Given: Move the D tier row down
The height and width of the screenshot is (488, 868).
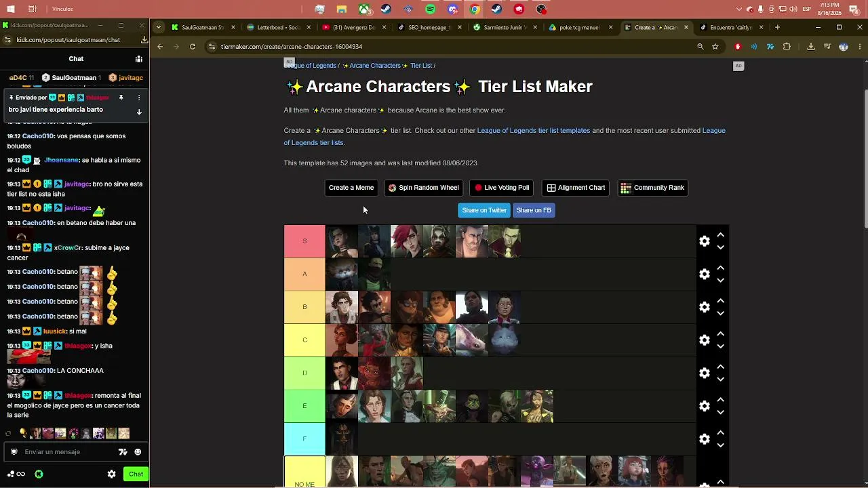Looking at the screenshot, I should click(721, 380).
